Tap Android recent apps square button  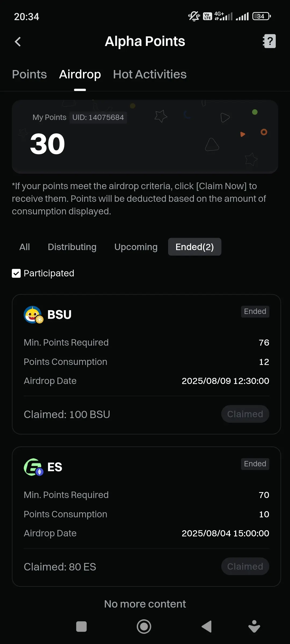click(x=81, y=627)
